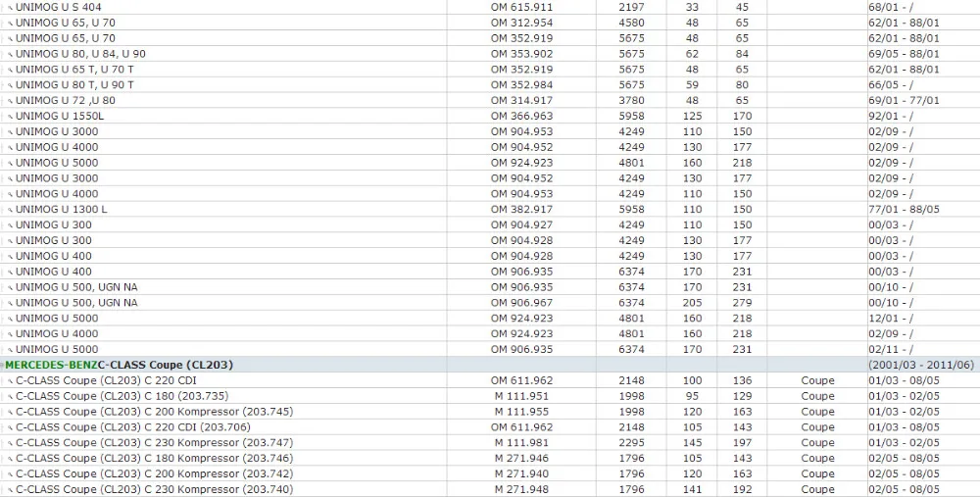Viewport: 980px width, 497px height.
Task: Select C-CLASS Coupe C 230 Kompressor (203.747) entry
Action: click(x=155, y=443)
